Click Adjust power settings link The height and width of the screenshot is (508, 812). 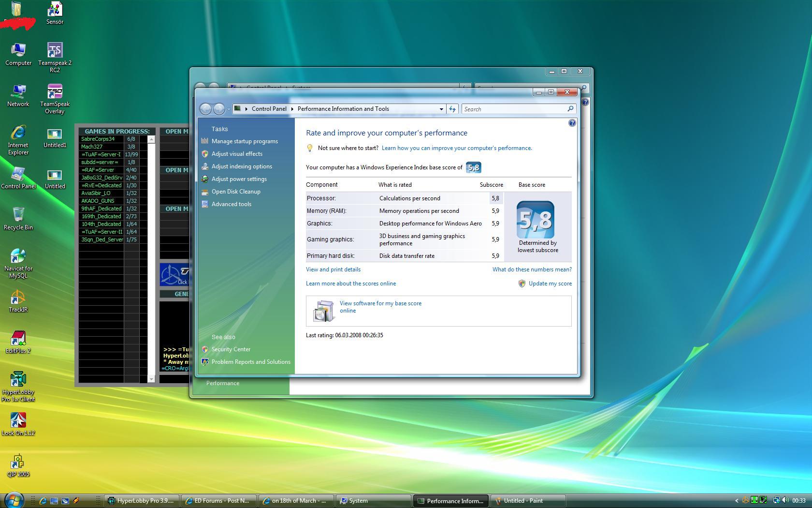(x=239, y=179)
